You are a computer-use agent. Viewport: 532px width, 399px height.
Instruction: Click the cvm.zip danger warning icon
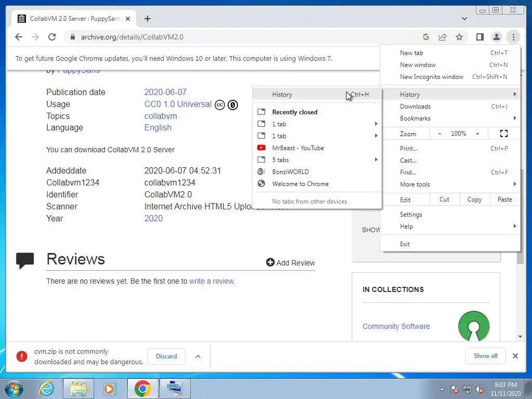tap(22, 356)
